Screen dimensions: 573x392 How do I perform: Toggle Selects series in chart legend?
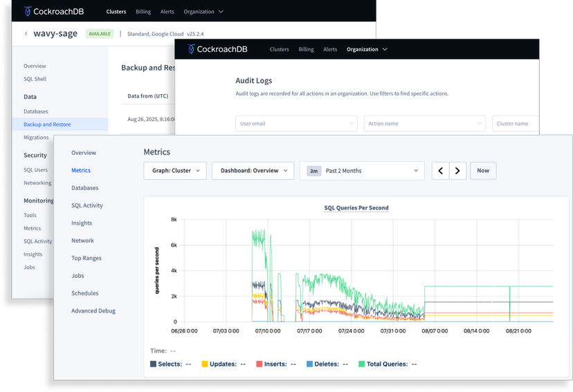(165, 364)
